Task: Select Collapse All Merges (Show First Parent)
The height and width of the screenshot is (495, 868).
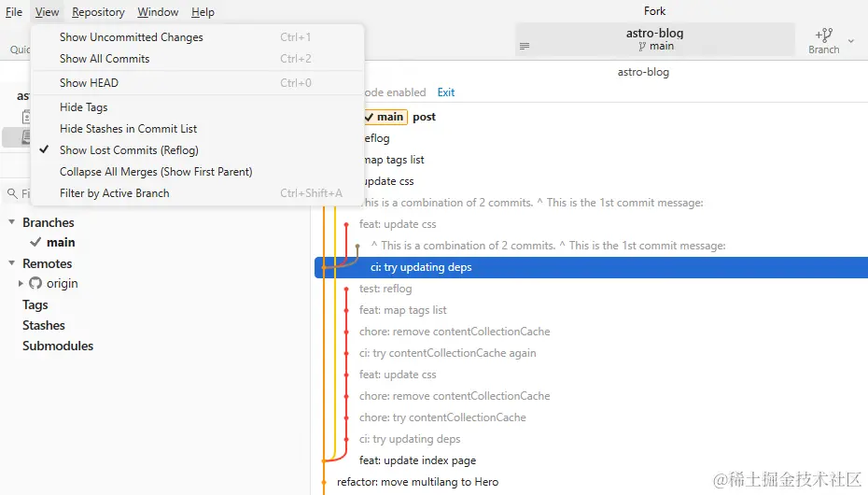Action: coord(197,172)
